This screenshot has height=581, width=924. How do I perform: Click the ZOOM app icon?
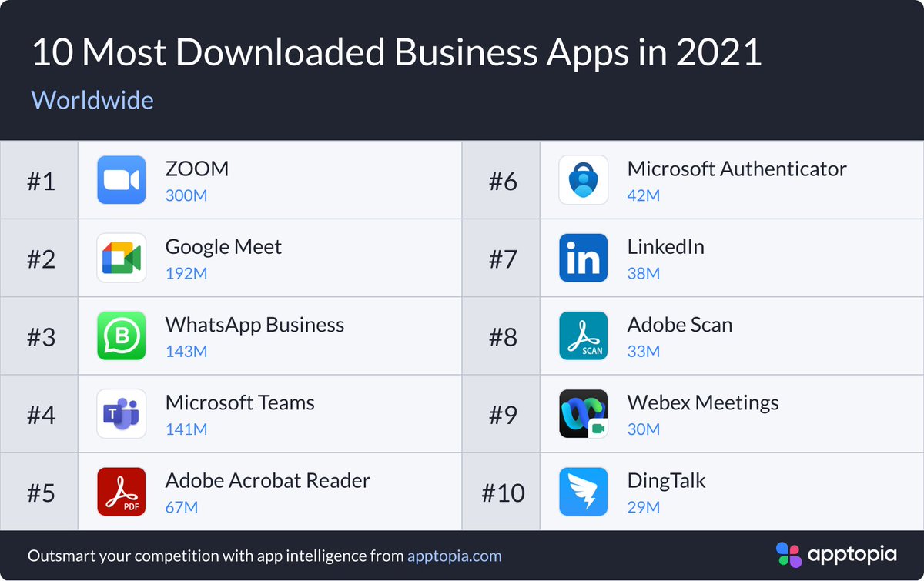click(122, 180)
